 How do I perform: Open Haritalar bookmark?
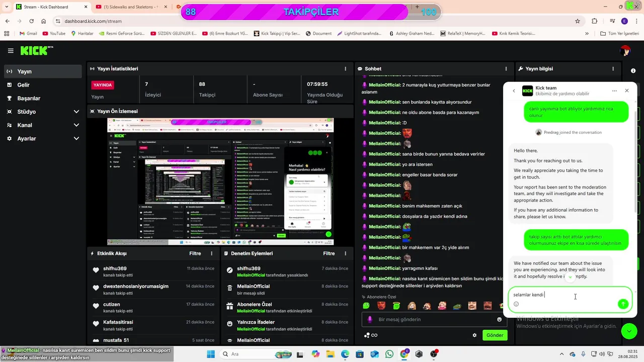point(82,34)
